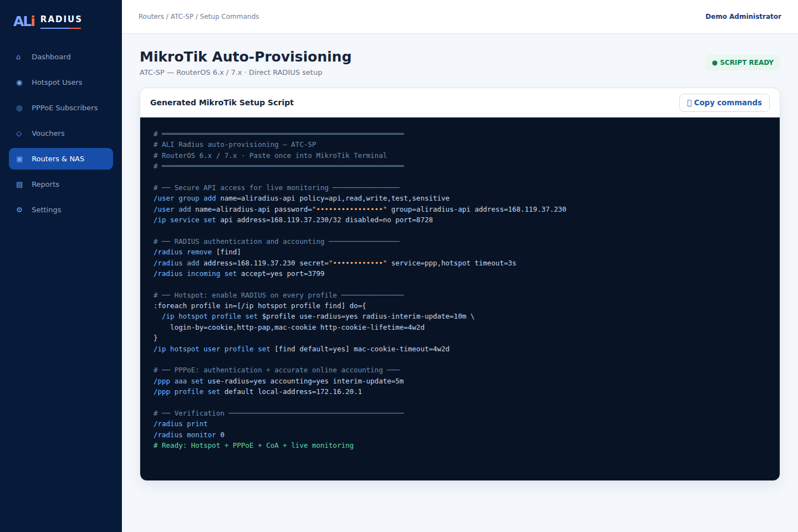Click ATC-SP in the breadcrumb
Screen dimensions: 798x532
(182, 17)
